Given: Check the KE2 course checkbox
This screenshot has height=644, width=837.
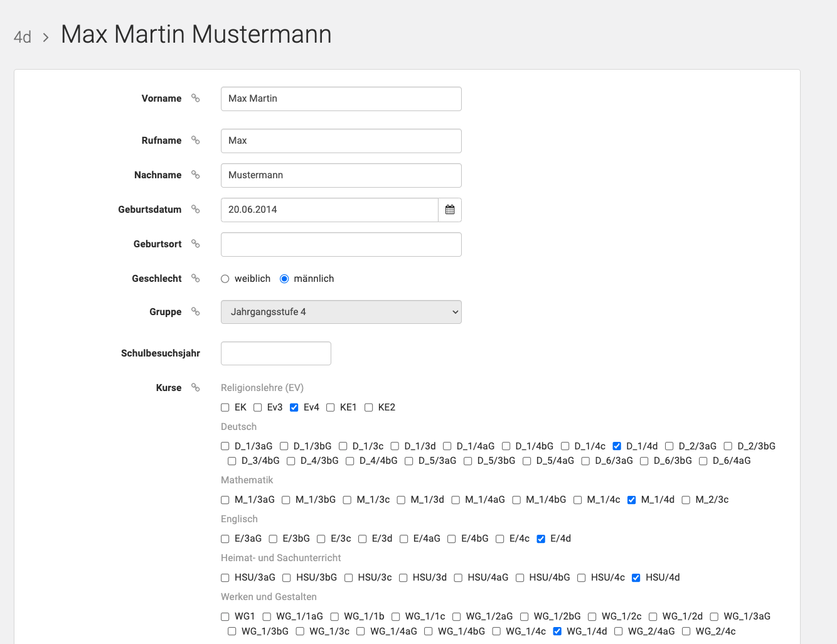Looking at the screenshot, I should tap(368, 407).
